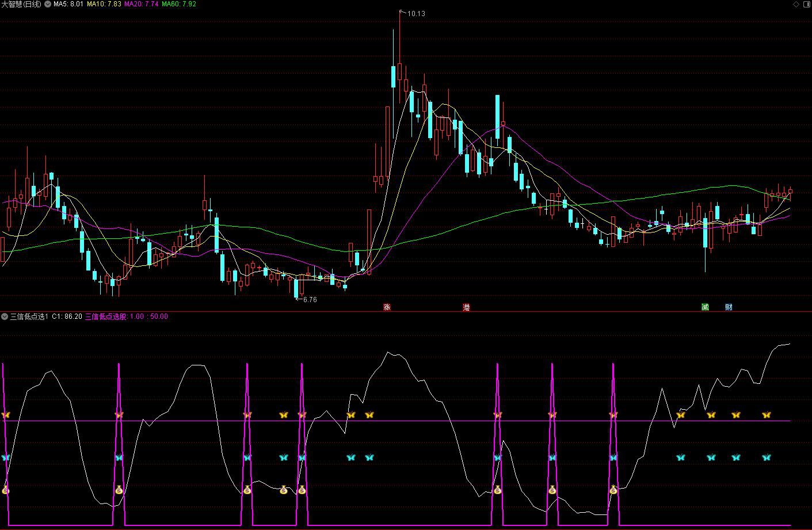Click the 三信低点选股: 1.00 : 50.00 label
Screen dimensions: 812x530
127,317
